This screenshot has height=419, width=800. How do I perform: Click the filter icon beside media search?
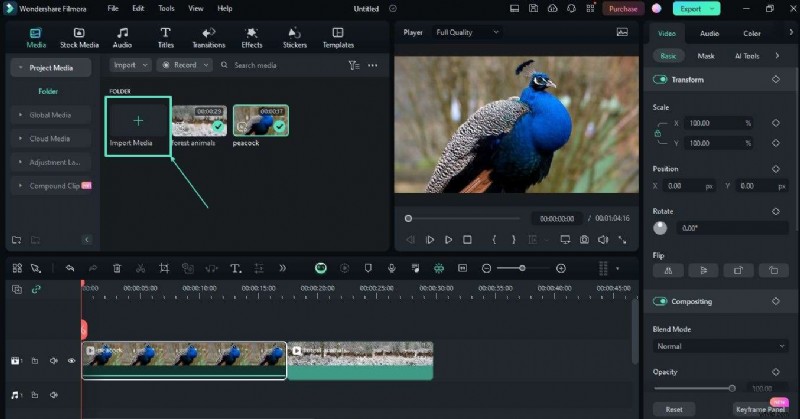coord(354,65)
